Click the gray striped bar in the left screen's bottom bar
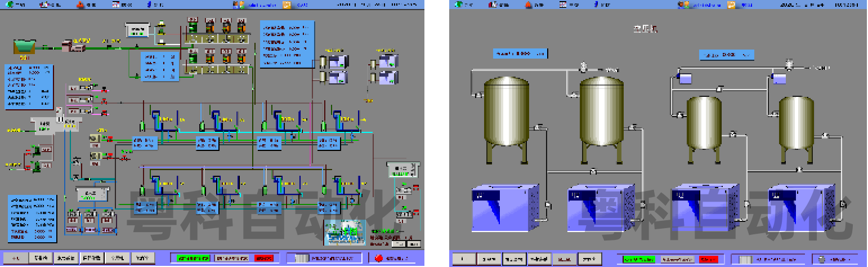The image size is (868, 267). (302, 258)
